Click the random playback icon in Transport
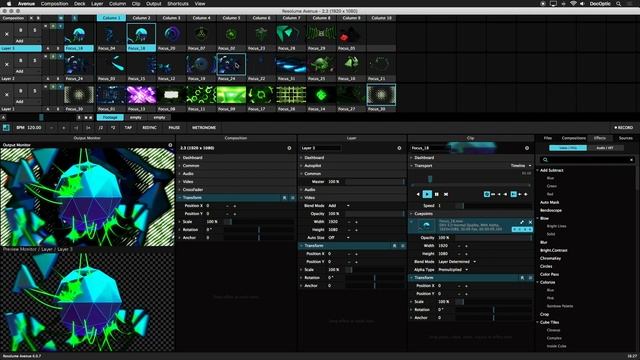 click(x=446, y=194)
